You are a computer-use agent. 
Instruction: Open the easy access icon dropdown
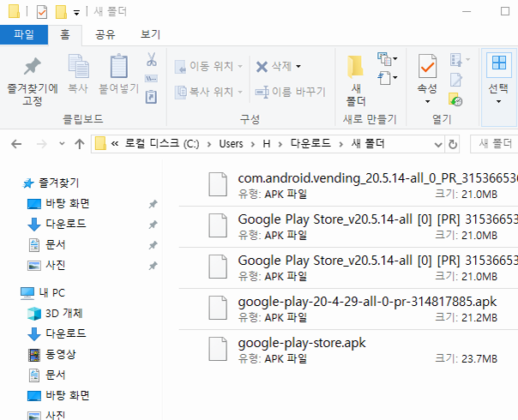pos(388,78)
